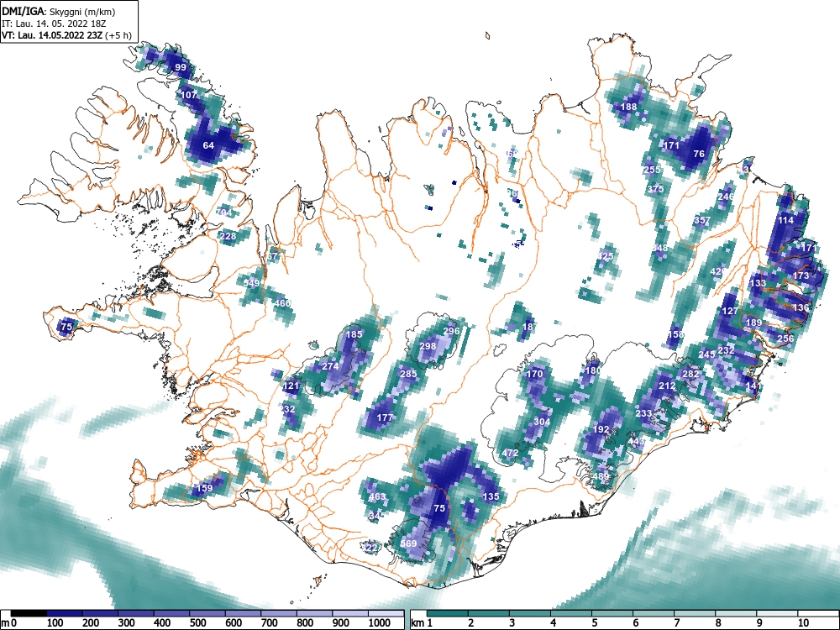Image resolution: width=840 pixels, height=630 pixels.
Task: Click the 180 visibility label
Action: click(x=593, y=370)
